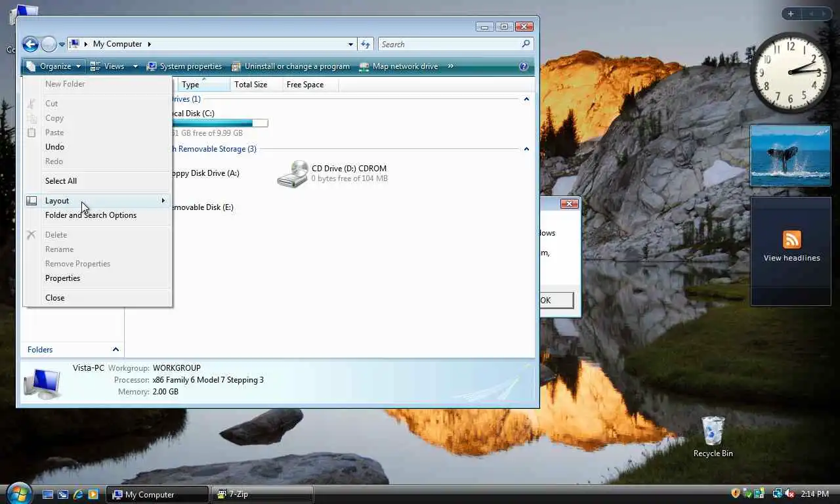Click the text 'CD Drive (D:) CDROM'
840x504 pixels.
coord(349,169)
